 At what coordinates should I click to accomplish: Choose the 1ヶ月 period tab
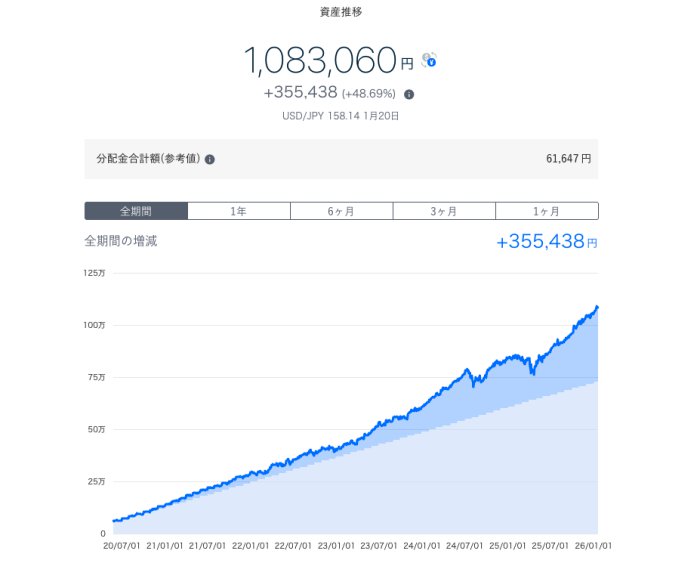coord(547,211)
